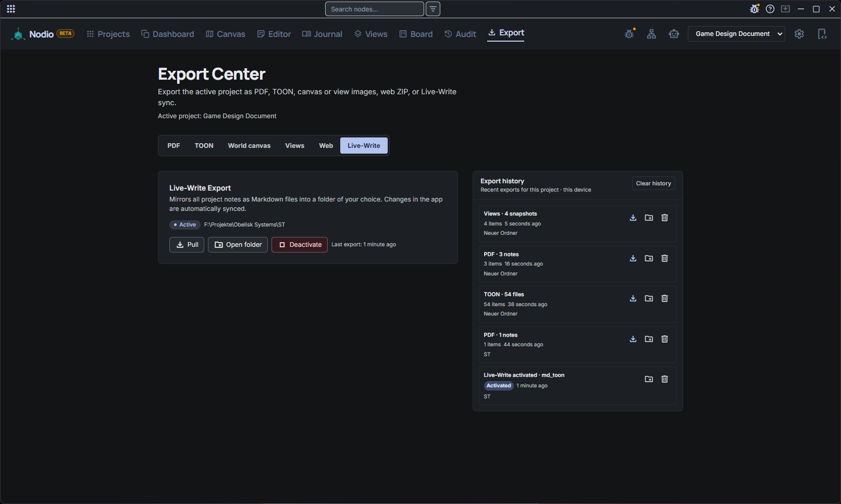Image resolution: width=841 pixels, height=504 pixels.
Task: Focus the Search nodes field
Action: (375, 9)
